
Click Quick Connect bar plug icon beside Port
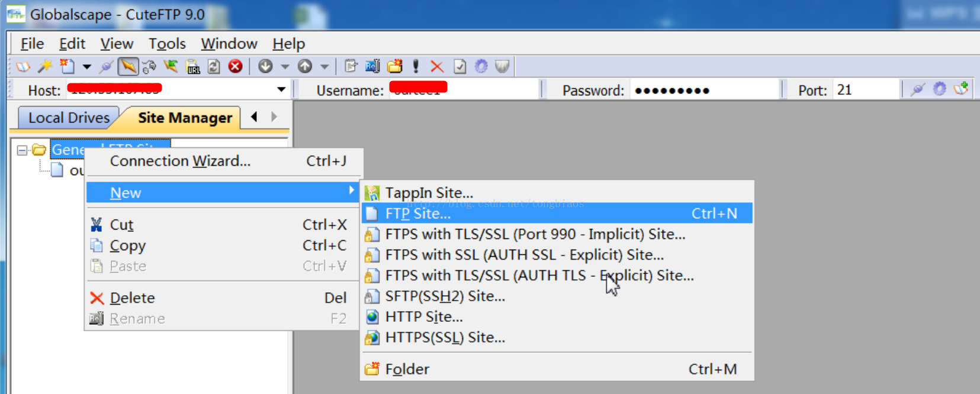(918, 89)
